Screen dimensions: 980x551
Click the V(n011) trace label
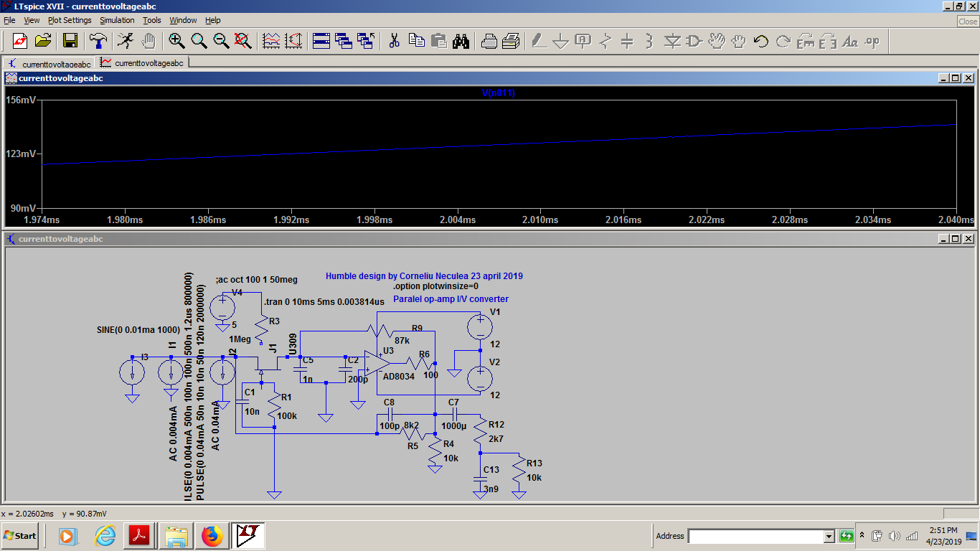499,93
